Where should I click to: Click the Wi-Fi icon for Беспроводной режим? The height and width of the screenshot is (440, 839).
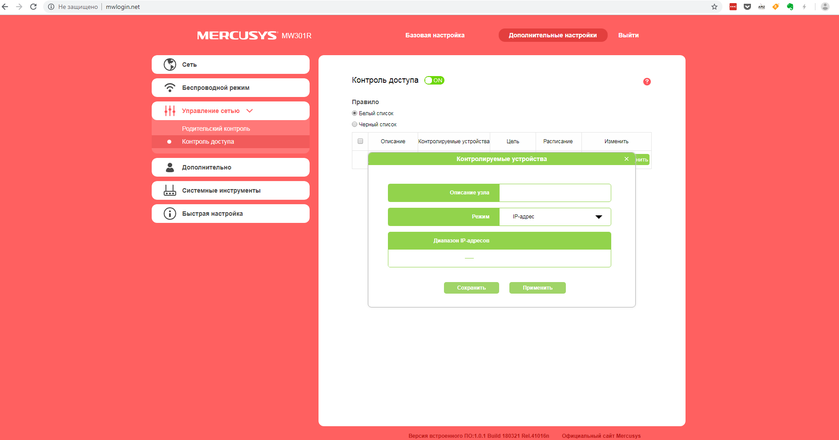(170, 88)
